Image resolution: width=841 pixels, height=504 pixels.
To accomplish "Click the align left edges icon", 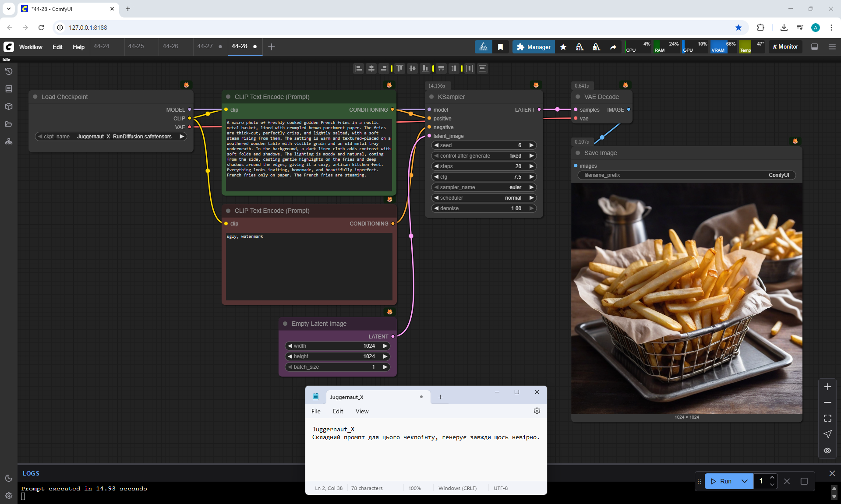I will 359,68.
